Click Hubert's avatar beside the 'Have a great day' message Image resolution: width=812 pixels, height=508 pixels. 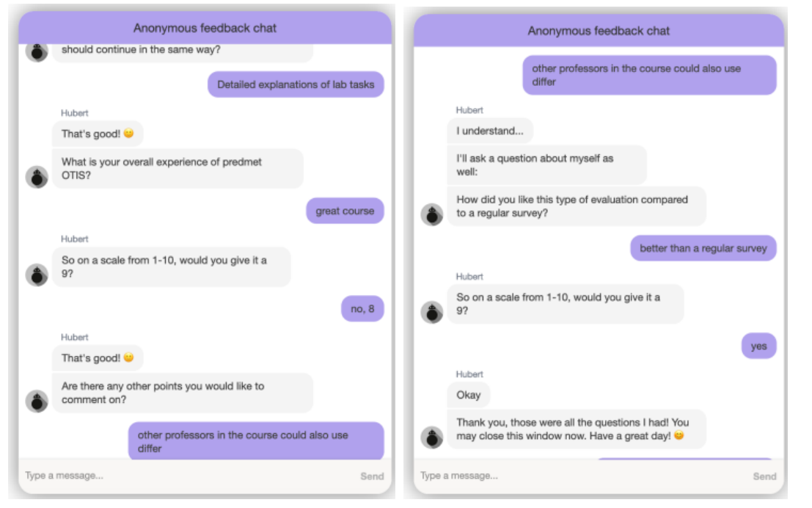(x=432, y=438)
